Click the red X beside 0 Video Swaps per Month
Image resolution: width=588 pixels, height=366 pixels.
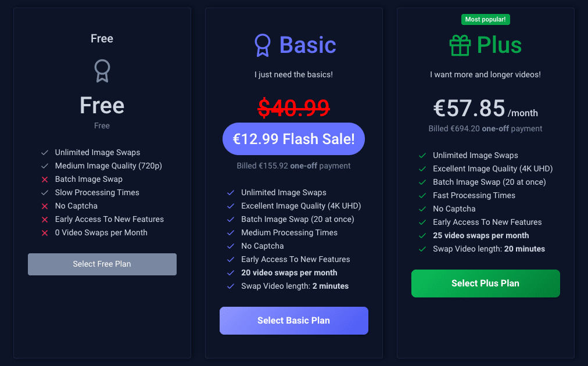coord(45,233)
